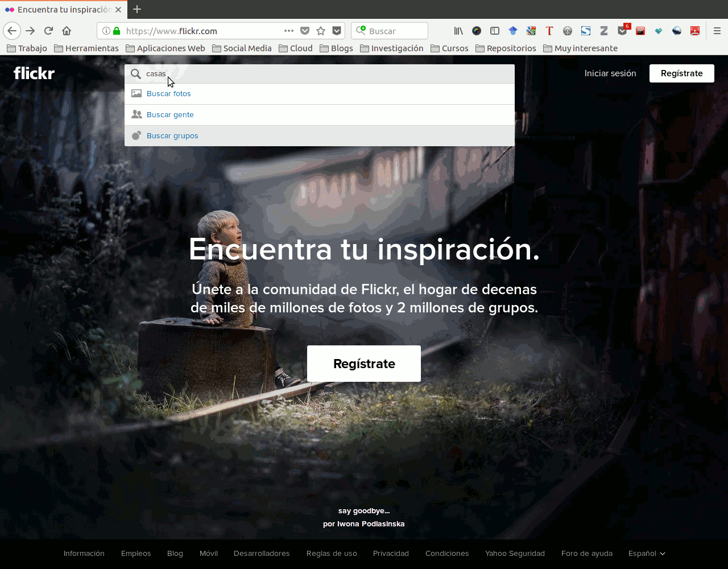Click the header Regístrate button
This screenshot has height=569, width=728.
[682, 73]
